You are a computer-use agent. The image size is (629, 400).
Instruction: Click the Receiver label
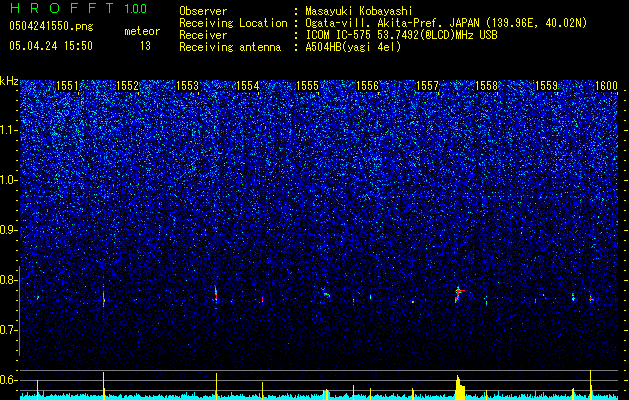point(203,35)
